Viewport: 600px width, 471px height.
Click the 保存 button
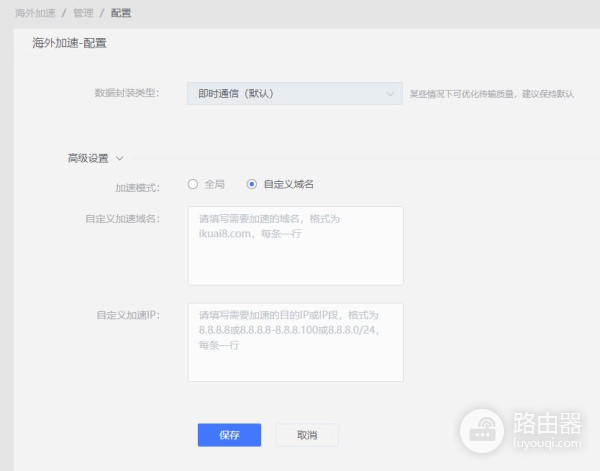coord(229,435)
